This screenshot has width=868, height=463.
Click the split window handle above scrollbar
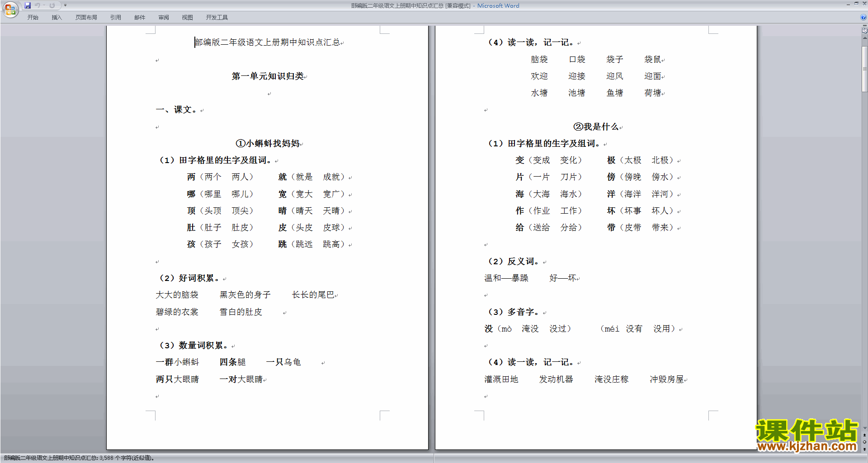[x=864, y=26]
